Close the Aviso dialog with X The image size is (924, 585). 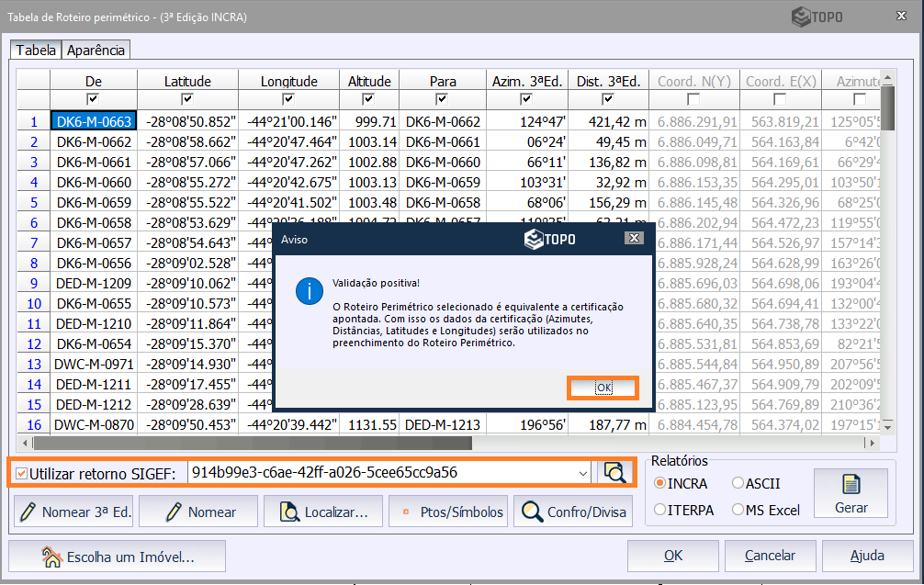[x=633, y=239]
